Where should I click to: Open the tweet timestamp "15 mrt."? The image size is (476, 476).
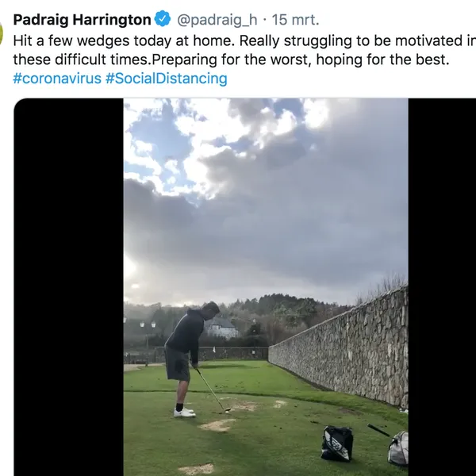(295, 20)
